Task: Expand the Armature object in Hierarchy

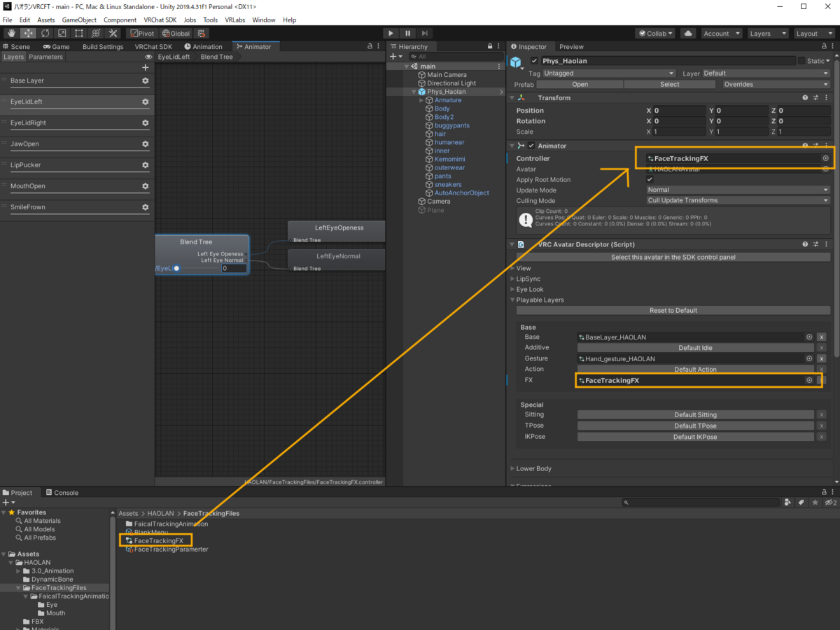Action: 422,100
